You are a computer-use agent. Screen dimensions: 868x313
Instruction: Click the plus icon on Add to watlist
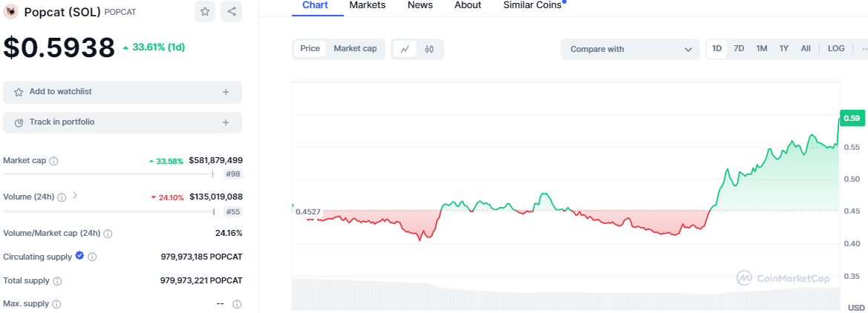point(226,93)
